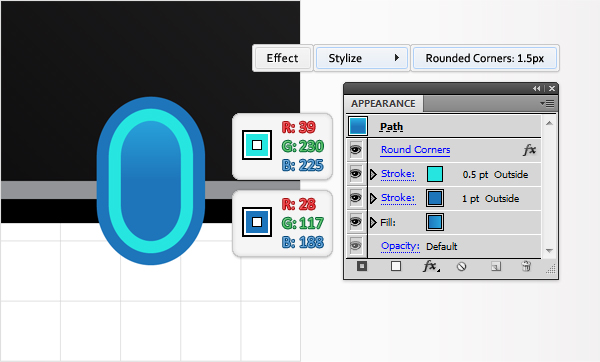Screen dimensions: 600x362
Task: Click the Round Corners effect link
Action: pos(416,150)
